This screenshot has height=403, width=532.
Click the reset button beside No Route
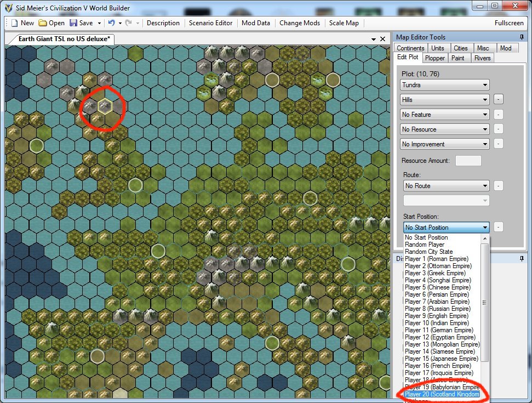pos(498,186)
